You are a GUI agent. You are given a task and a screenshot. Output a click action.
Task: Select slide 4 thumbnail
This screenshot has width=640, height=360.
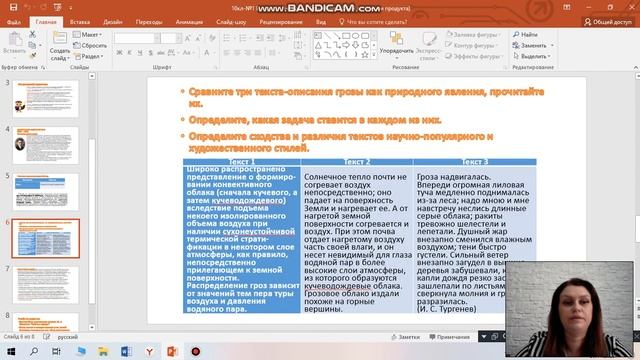click(46, 145)
